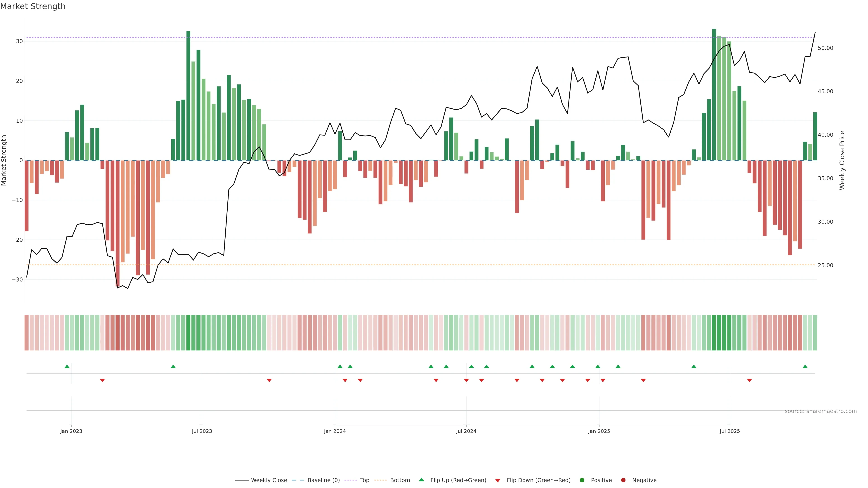Click the first green flip-up triangle marker
Viewport: 868px width, 488px height.
[67, 366]
